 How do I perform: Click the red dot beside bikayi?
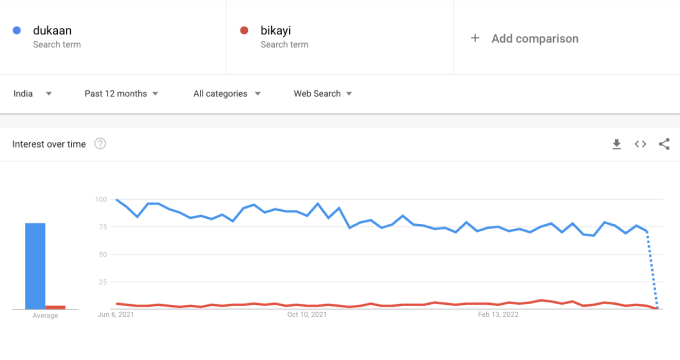click(x=244, y=30)
